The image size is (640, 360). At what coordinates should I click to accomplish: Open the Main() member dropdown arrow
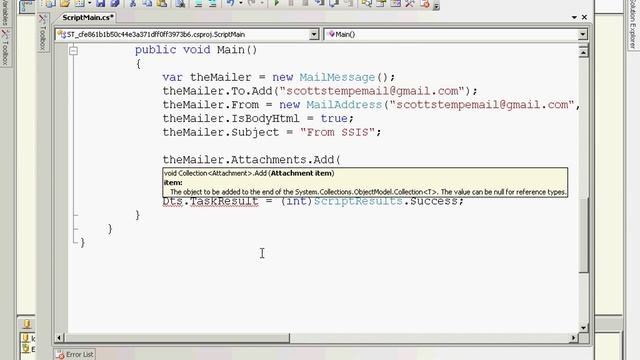(x=583, y=34)
